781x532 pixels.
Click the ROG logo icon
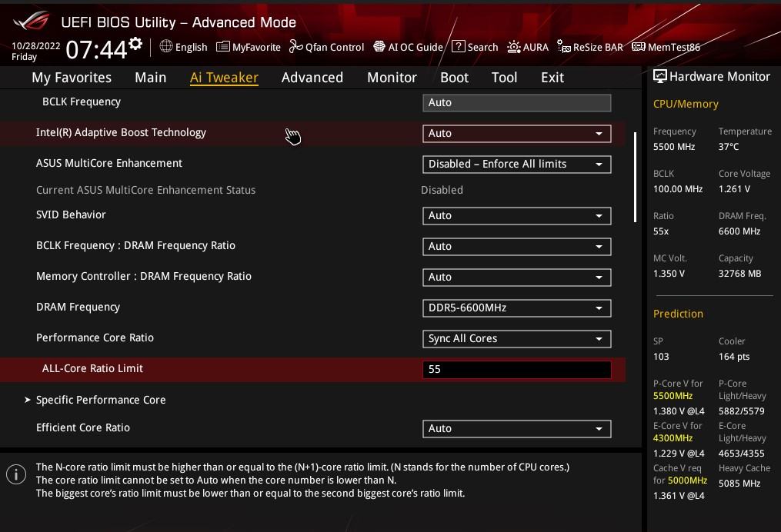click(32, 21)
